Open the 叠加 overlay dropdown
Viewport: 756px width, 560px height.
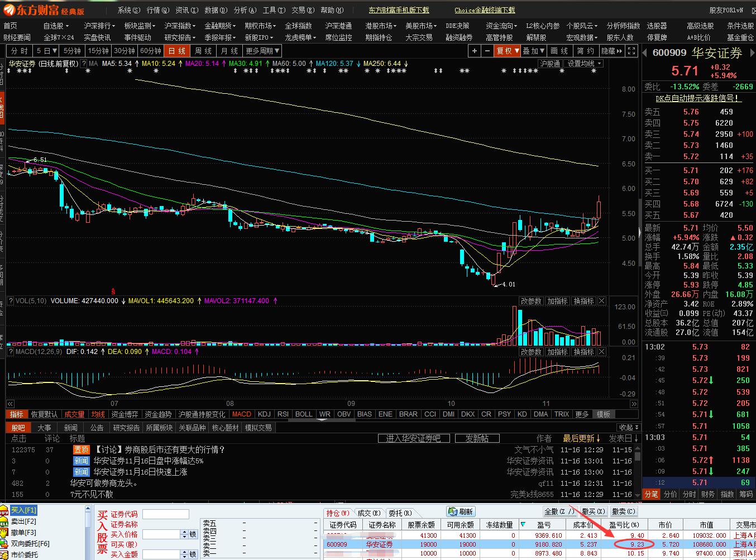tap(534, 51)
